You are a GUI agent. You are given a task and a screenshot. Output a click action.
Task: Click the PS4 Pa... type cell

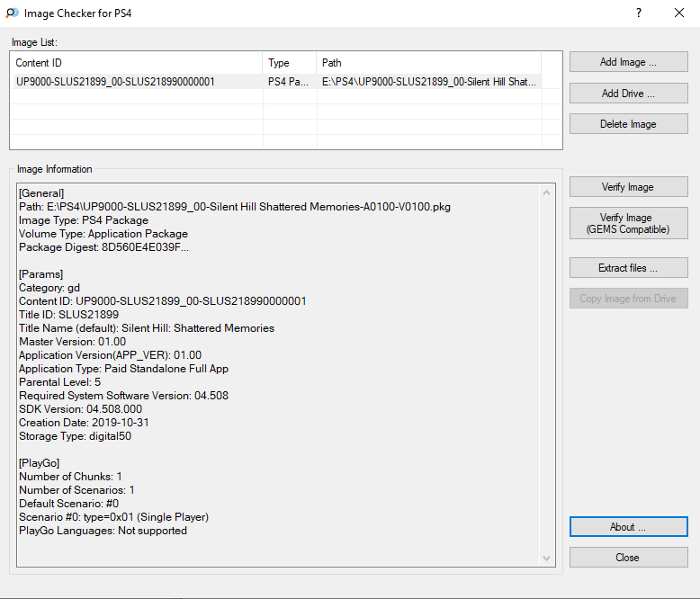pos(288,82)
